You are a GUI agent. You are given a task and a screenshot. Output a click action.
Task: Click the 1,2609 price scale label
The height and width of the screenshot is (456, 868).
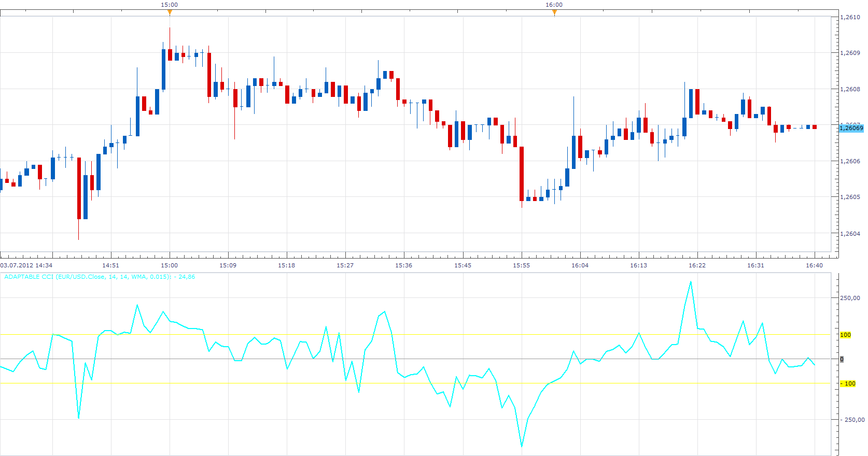[850, 53]
